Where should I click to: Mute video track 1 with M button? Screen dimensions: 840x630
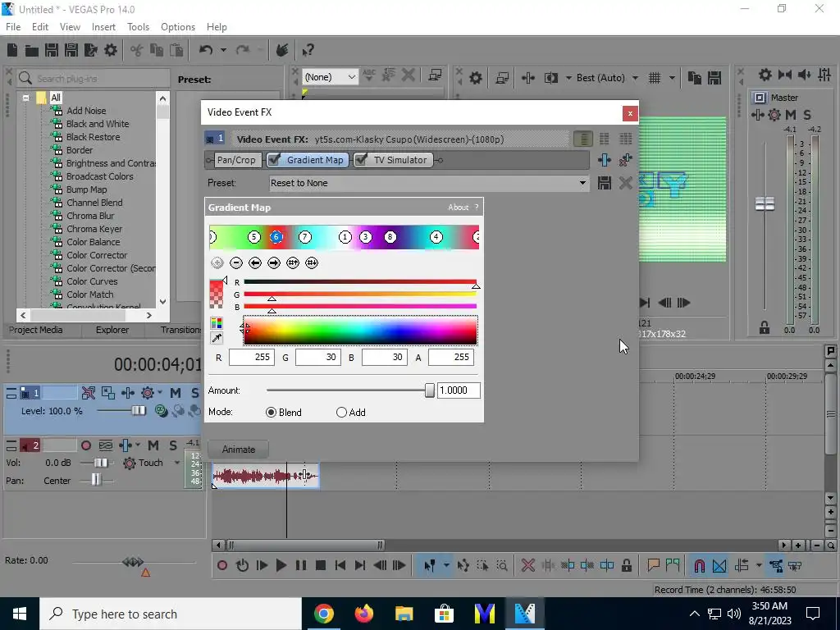coord(176,393)
